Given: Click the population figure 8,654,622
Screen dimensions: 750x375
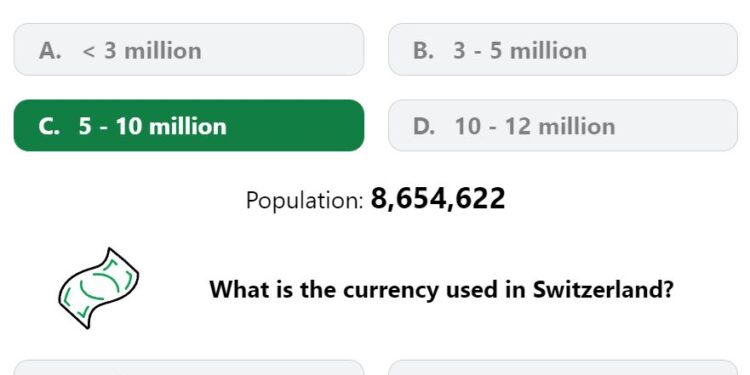Looking at the screenshot, I should click(438, 198).
